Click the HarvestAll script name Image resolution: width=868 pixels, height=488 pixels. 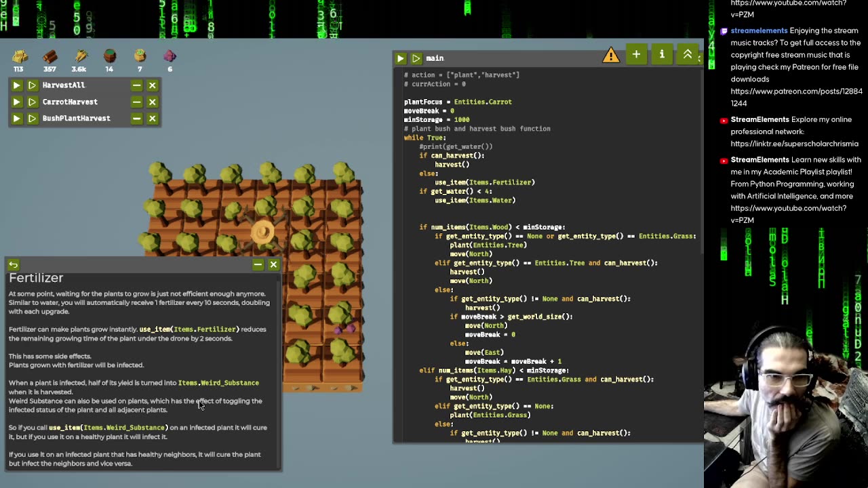[x=64, y=85]
